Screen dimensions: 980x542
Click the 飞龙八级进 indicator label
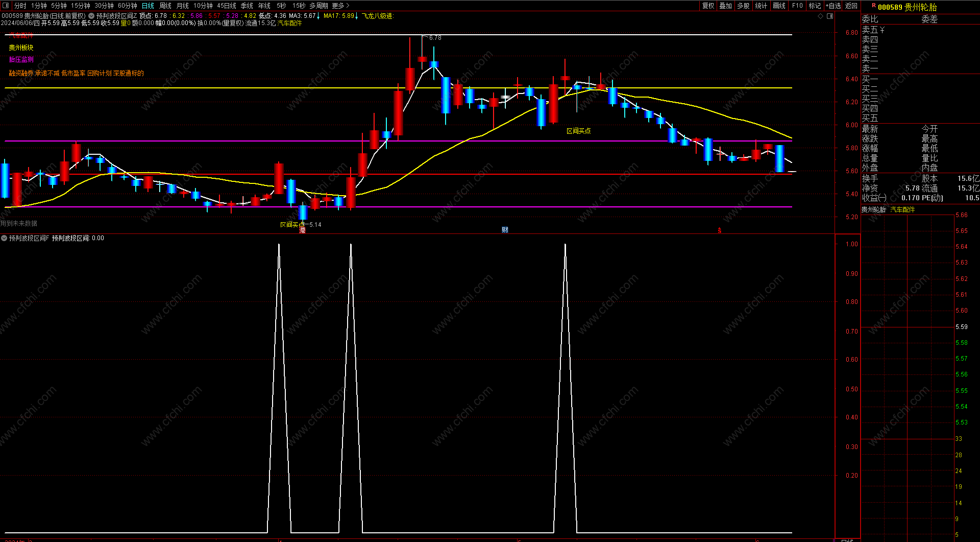coord(378,16)
